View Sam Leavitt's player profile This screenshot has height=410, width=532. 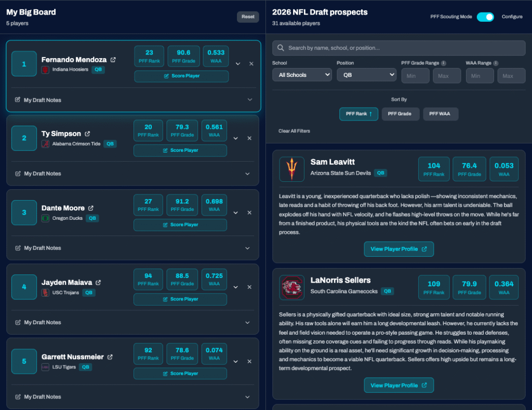tap(398, 249)
